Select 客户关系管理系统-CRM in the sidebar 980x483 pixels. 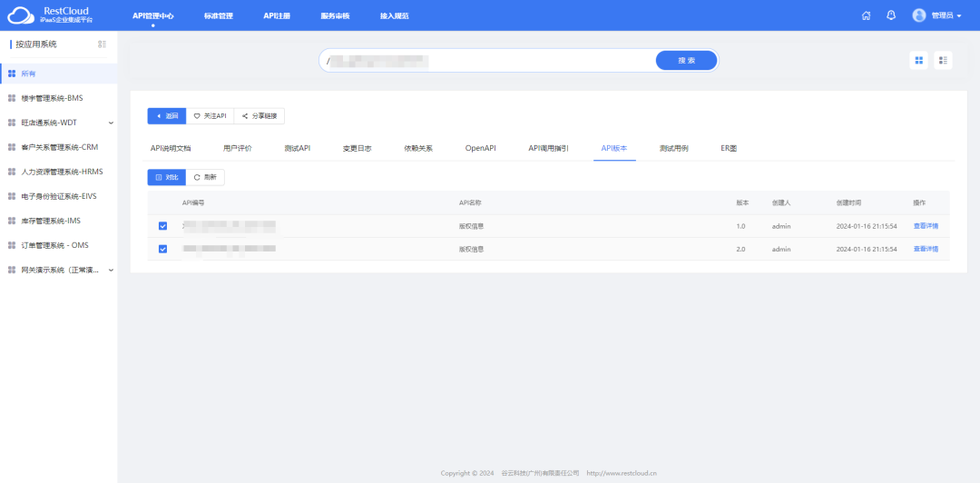click(59, 147)
